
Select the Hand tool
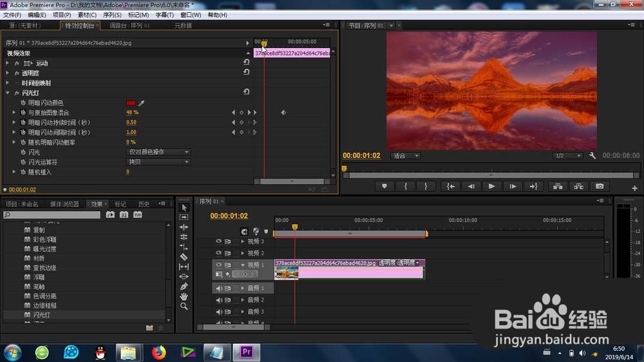[x=184, y=296]
